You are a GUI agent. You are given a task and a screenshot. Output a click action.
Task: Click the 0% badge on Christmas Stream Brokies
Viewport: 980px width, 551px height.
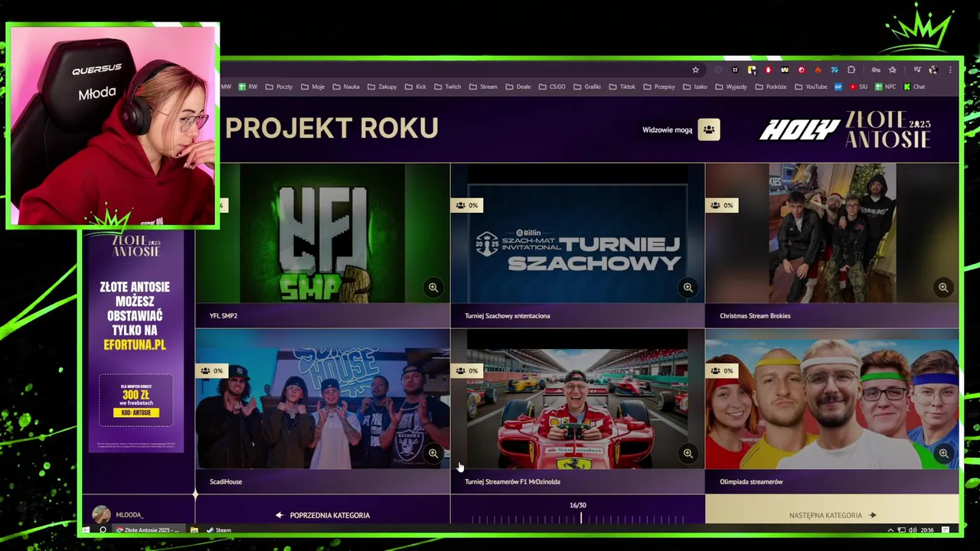coord(721,205)
